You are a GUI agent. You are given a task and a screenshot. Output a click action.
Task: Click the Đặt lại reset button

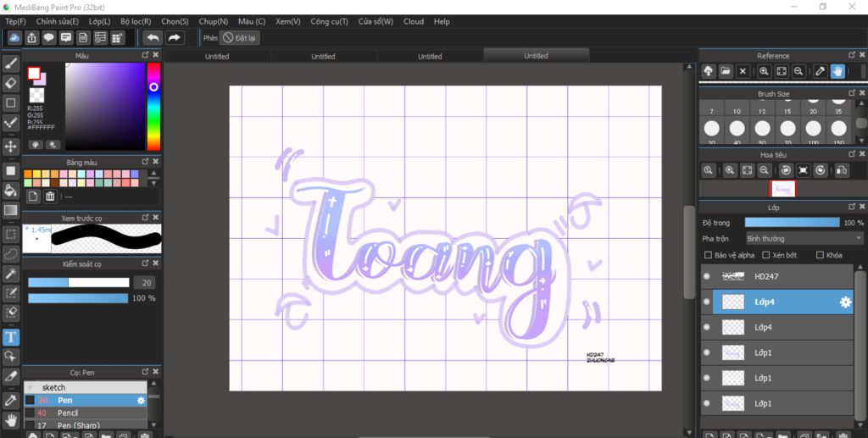240,38
